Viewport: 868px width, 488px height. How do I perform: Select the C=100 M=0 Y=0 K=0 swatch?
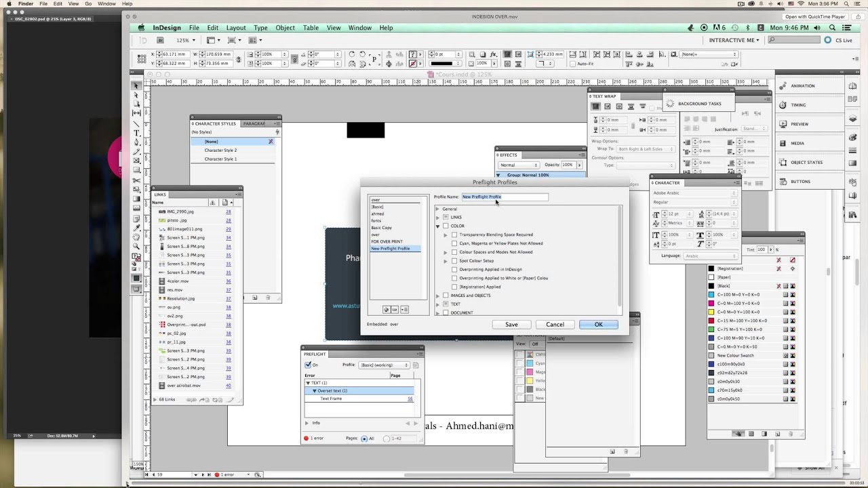click(x=751, y=295)
